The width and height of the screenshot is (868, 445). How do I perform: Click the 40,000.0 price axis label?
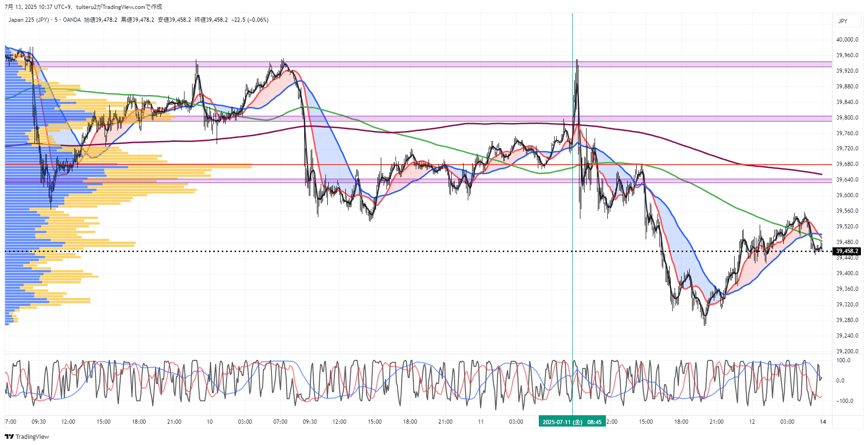pos(847,40)
